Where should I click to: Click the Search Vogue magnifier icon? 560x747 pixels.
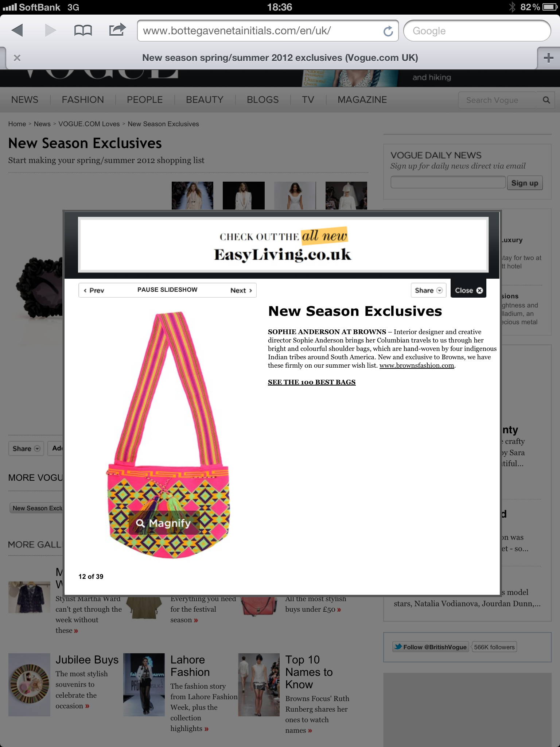(x=546, y=100)
